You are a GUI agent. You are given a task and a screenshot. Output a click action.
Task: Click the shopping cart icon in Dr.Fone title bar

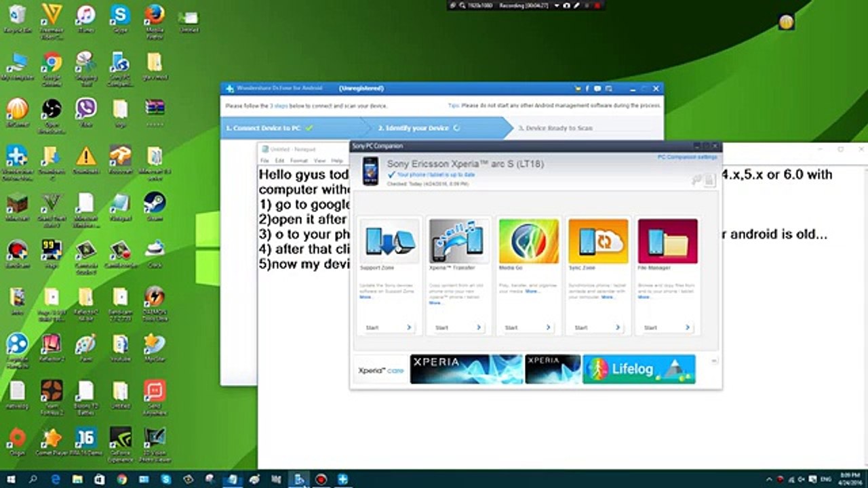[577, 89]
